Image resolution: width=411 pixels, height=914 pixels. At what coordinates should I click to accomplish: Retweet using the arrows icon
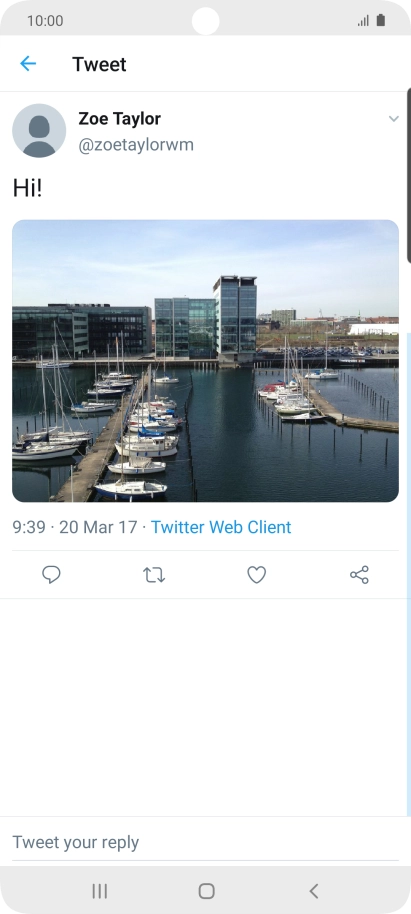154,575
